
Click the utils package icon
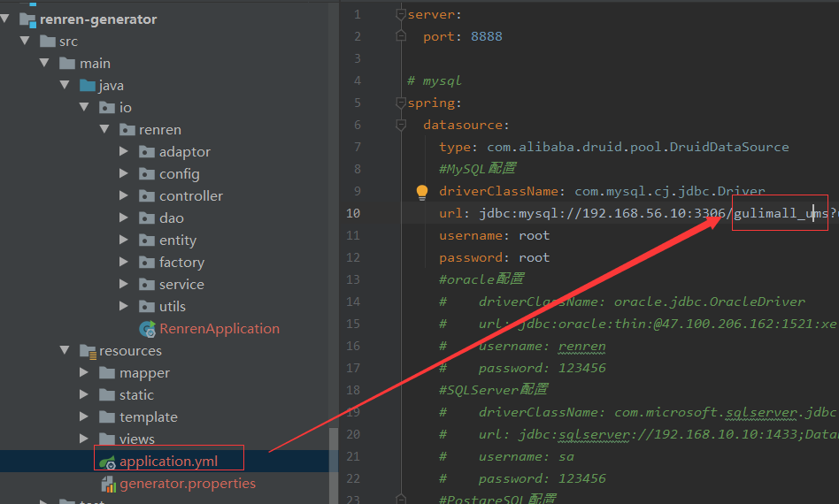click(147, 307)
